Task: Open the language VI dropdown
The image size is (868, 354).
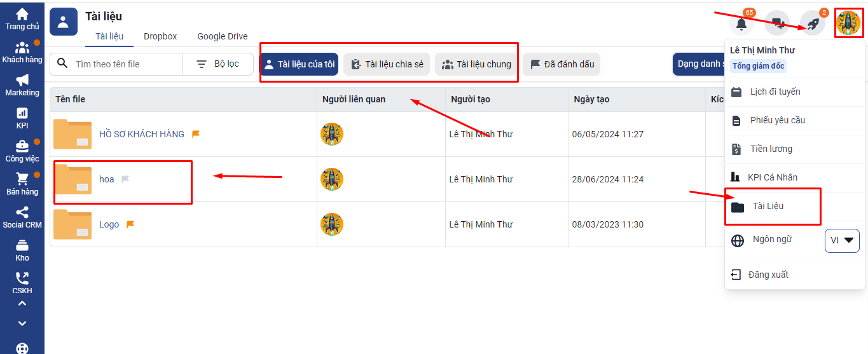Action: coord(842,240)
